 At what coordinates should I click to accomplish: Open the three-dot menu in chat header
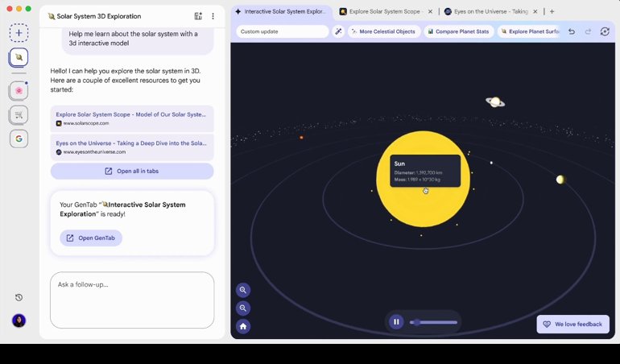pos(213,16)
